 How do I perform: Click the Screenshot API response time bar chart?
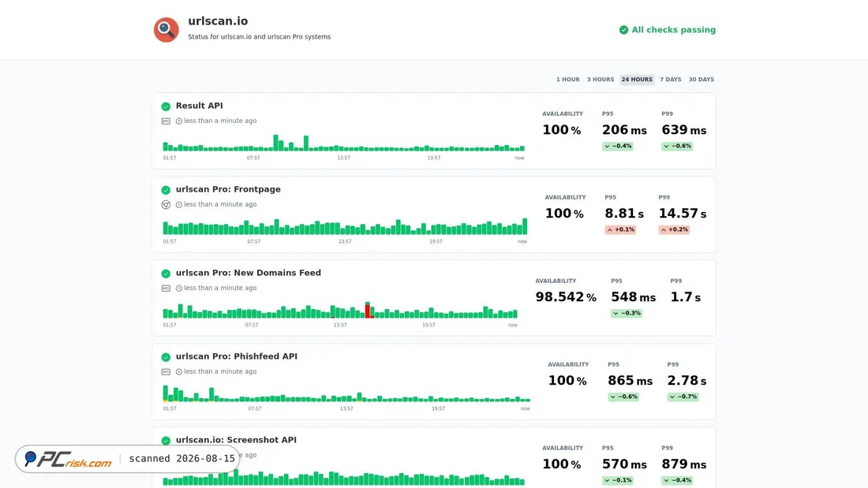pos(343,478)
